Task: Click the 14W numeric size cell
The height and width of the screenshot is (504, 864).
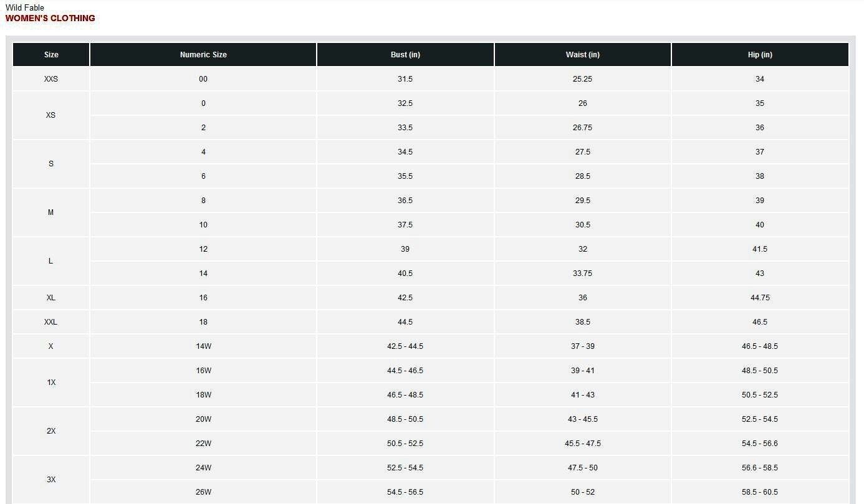Action: pos(203,346)
